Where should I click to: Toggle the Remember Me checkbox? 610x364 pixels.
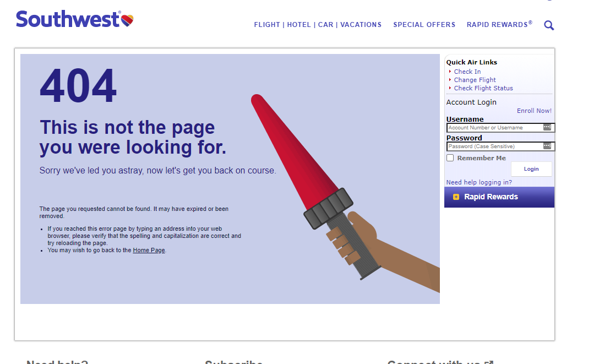click(x=450, y=158)
